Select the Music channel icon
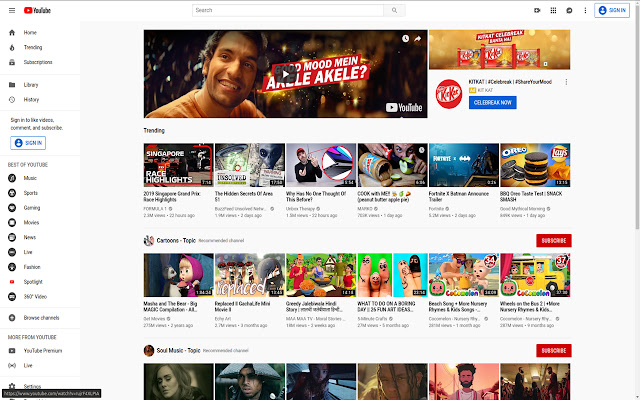Viewport: 640px width, 400px height. pos(12,178)
